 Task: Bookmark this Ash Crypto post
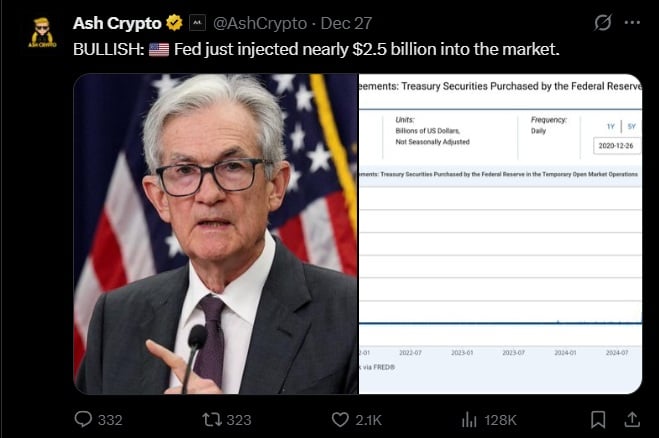598,419
